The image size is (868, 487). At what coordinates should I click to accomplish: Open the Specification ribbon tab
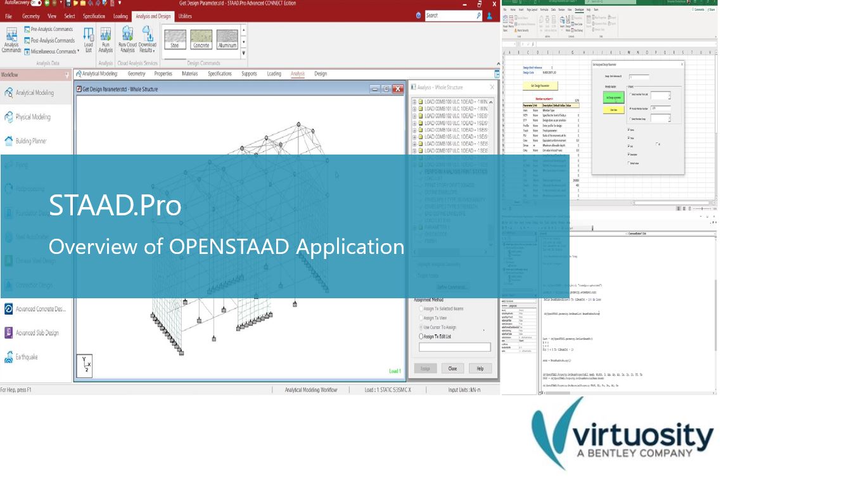(94, 16)
